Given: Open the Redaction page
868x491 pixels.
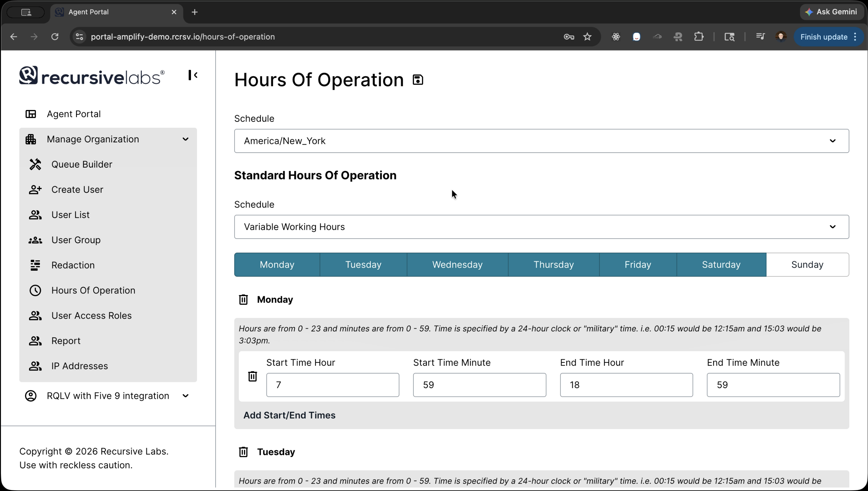Looking at the screenshot, I should pos(73,265).
